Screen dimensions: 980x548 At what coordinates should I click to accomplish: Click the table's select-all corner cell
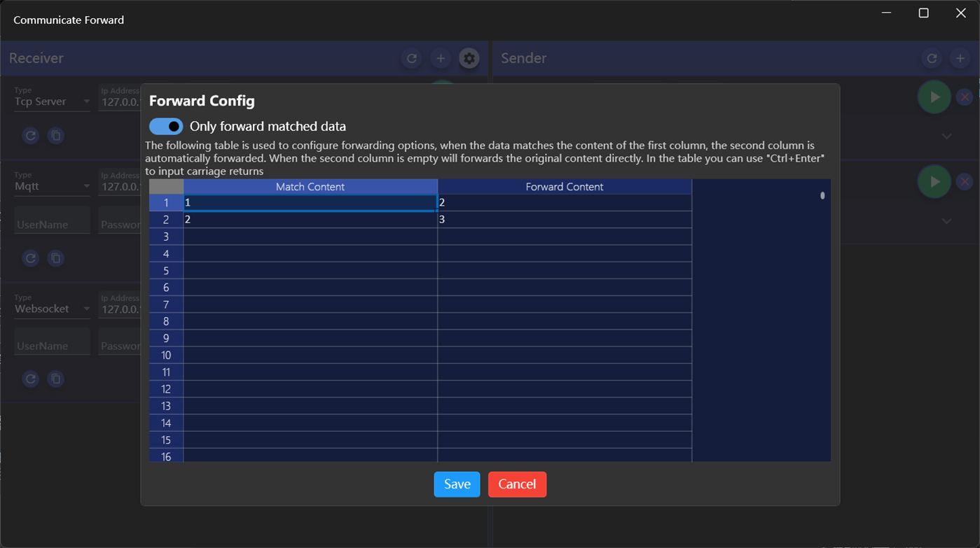tap(166, 187)
